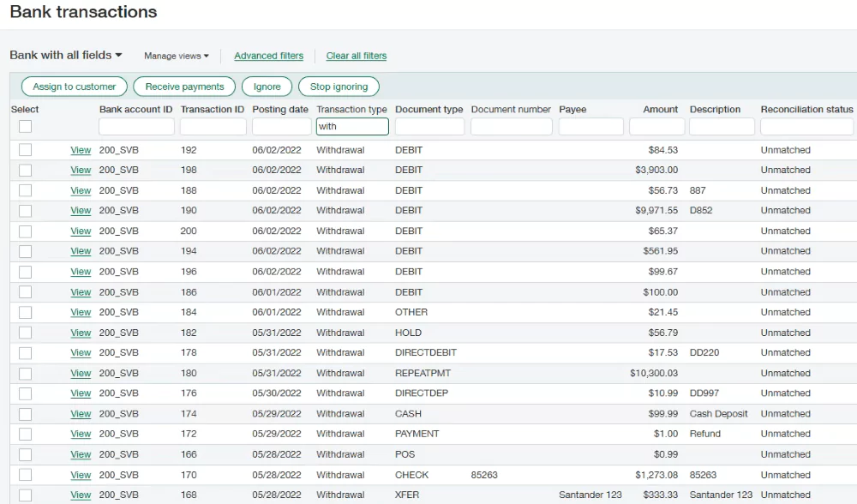Tick the checkbox for transaction 184

click(26, 312)
